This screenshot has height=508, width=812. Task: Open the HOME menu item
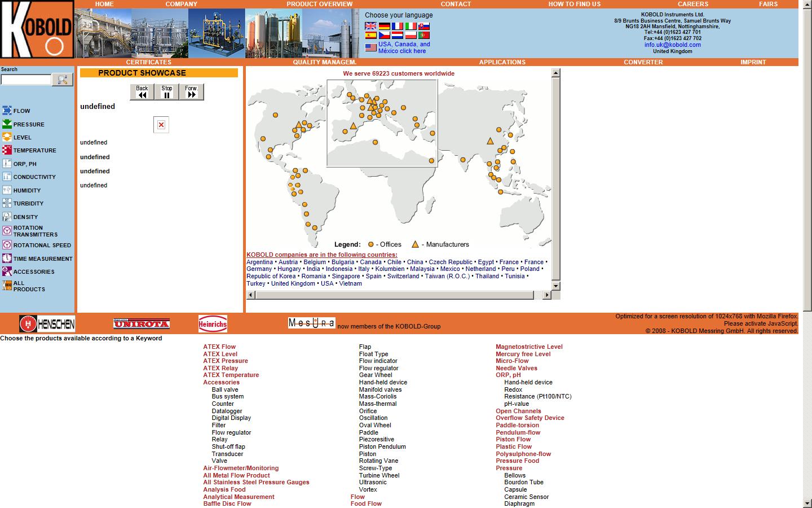point(104,4)
